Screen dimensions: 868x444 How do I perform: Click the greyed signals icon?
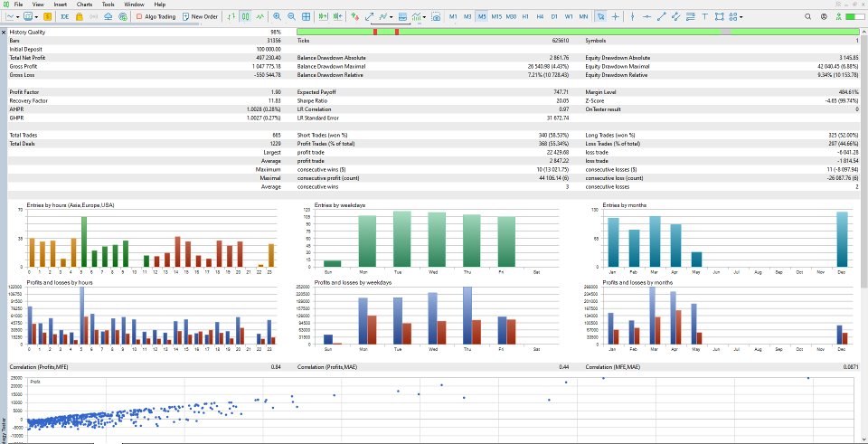[x=93, y=16]
